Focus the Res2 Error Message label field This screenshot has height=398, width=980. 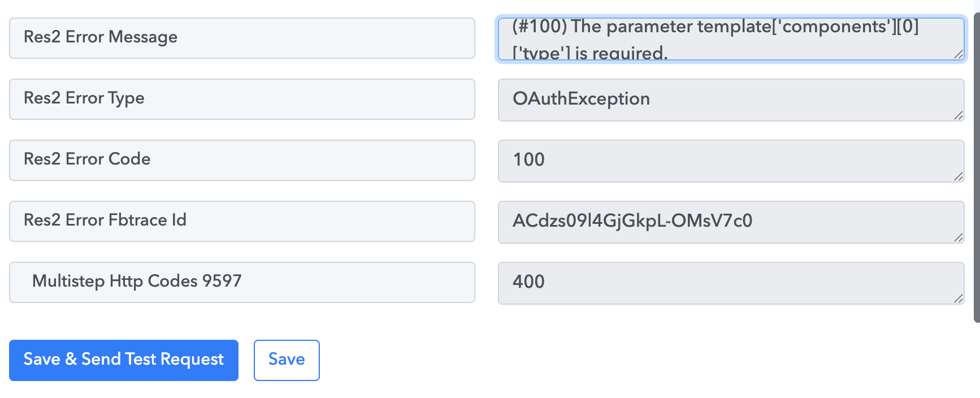(x=242, y=38)
